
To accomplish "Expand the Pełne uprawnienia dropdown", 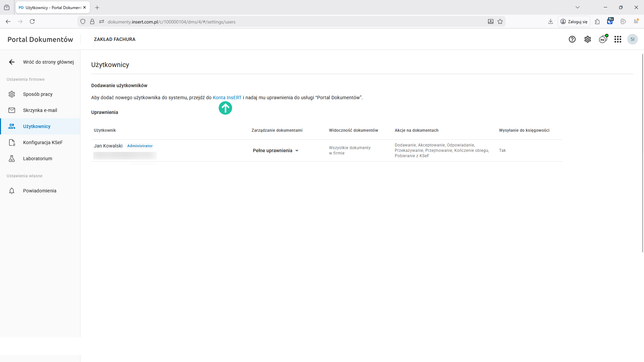I will pyautogui.click(x=276, y=150).
